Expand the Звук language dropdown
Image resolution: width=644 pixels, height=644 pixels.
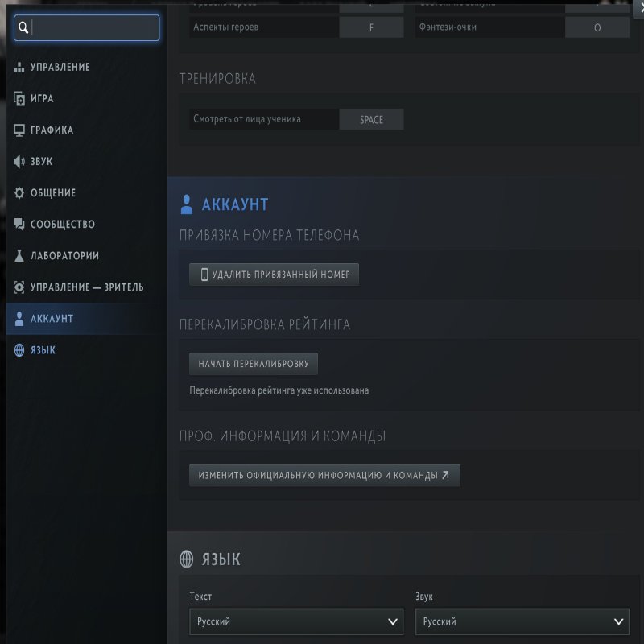[x=522, y=621]
